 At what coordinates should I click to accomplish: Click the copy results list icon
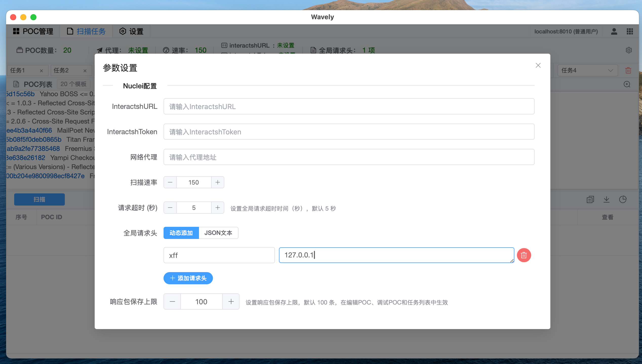[x=590, y=199]
